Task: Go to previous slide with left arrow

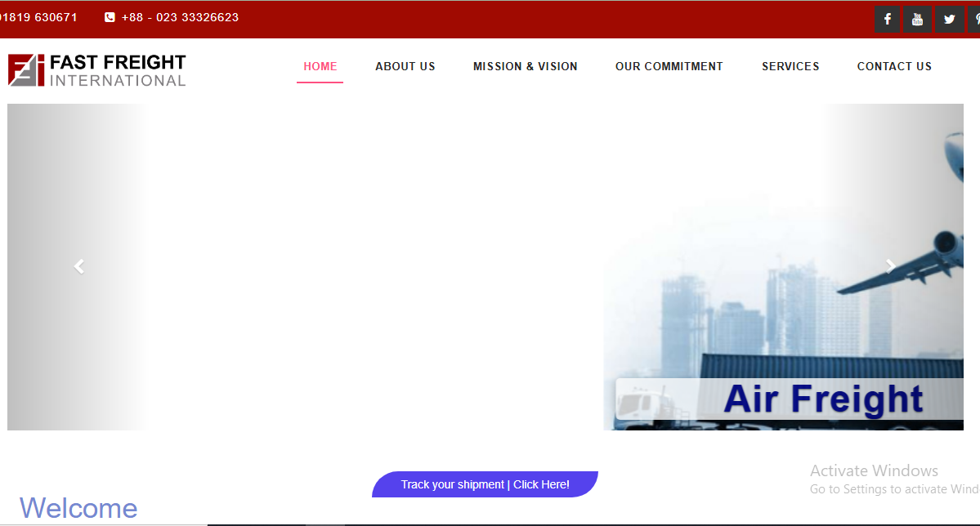Action: click(79, 266)
